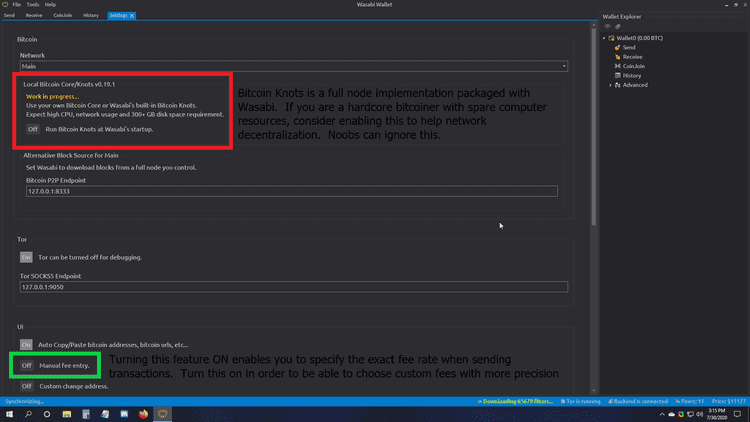The height and width of the screenshot is (422, 750).
Task: Close the Settings tab
Action: click(132, 16)
